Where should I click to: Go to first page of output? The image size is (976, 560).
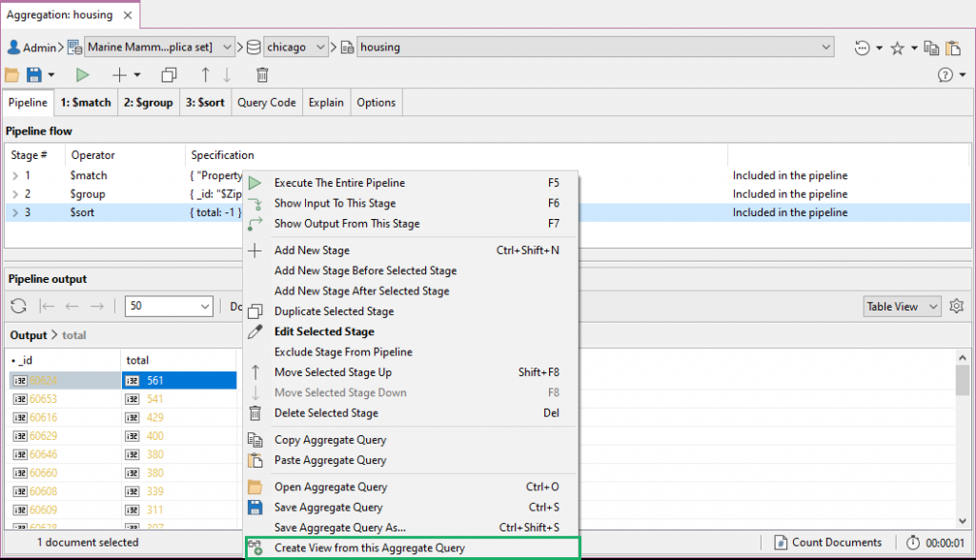pos(47,306)
